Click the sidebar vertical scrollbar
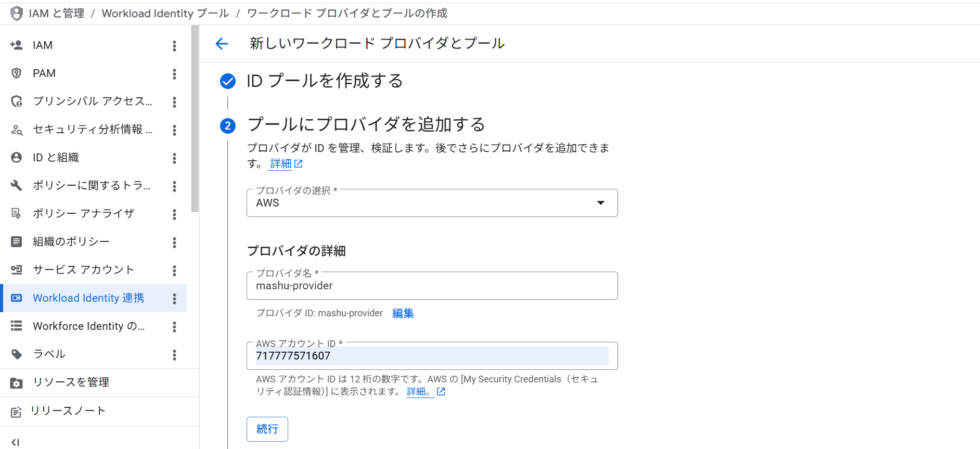The image size is (980, 449). point(195,119)
